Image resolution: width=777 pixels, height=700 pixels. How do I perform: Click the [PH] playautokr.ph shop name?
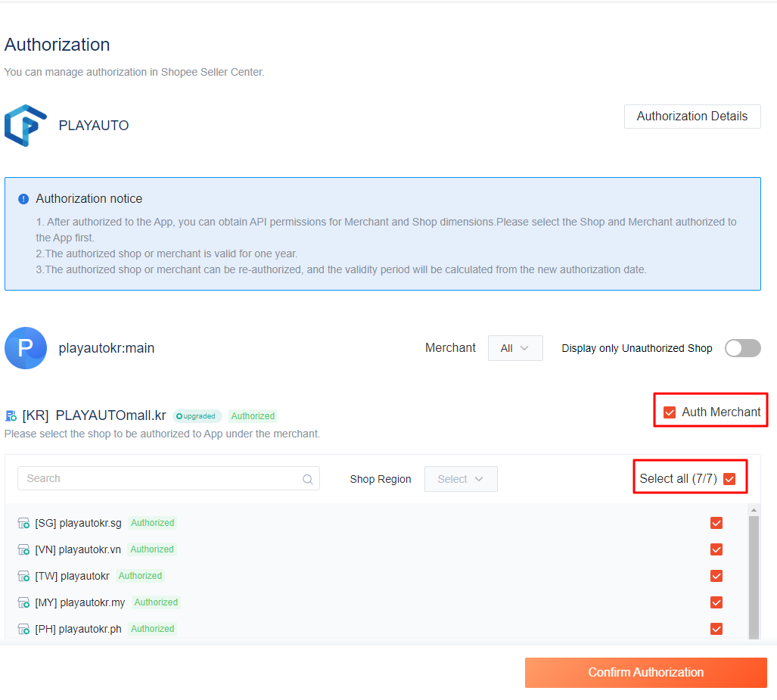[x=78, y=629]
